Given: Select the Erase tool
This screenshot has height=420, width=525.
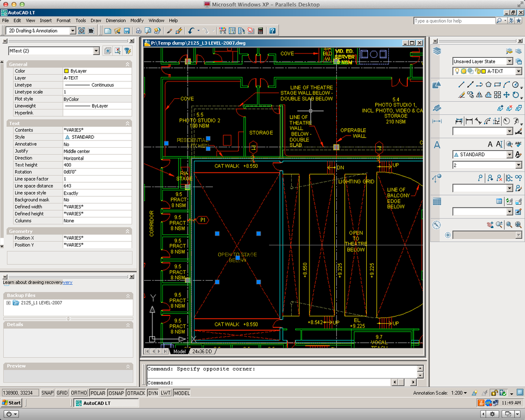Looking at the screenshot, I should click(x=461, y=95).
